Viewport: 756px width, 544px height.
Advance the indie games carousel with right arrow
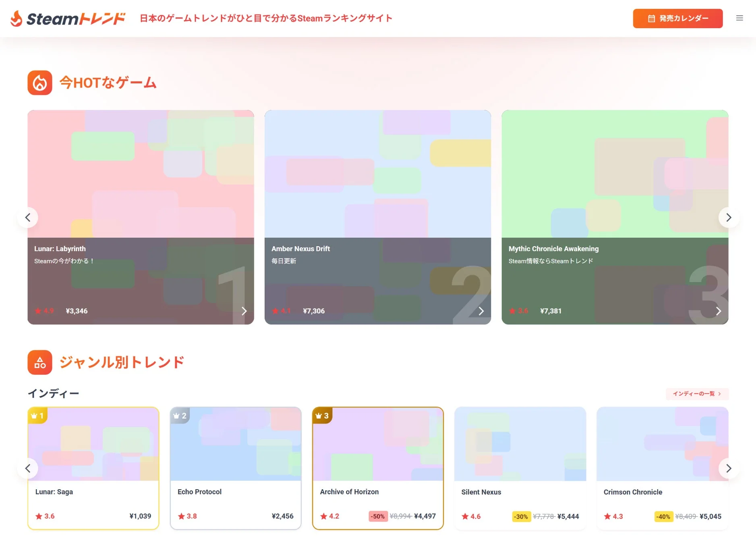(728, 468)
